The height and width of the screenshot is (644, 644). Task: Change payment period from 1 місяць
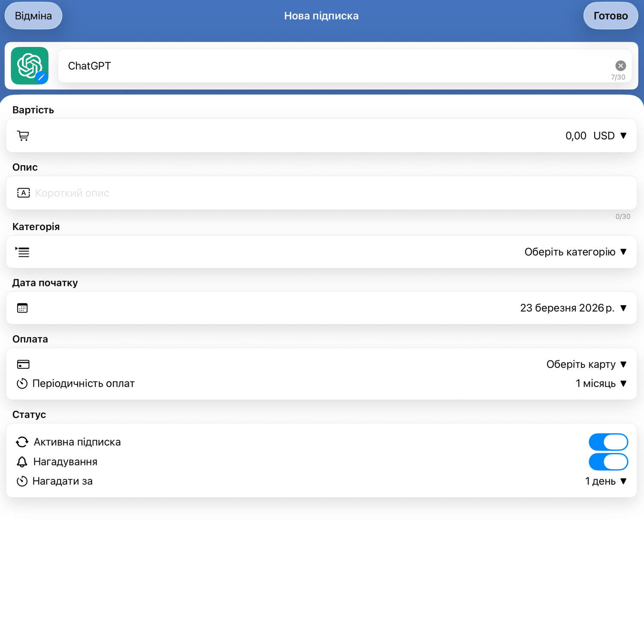(601, 383)
